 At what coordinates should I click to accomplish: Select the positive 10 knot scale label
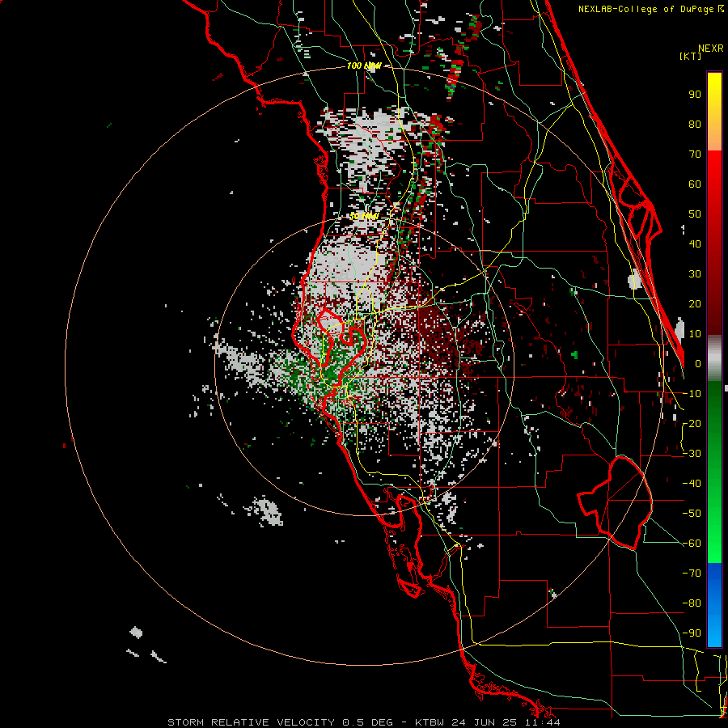695,334
